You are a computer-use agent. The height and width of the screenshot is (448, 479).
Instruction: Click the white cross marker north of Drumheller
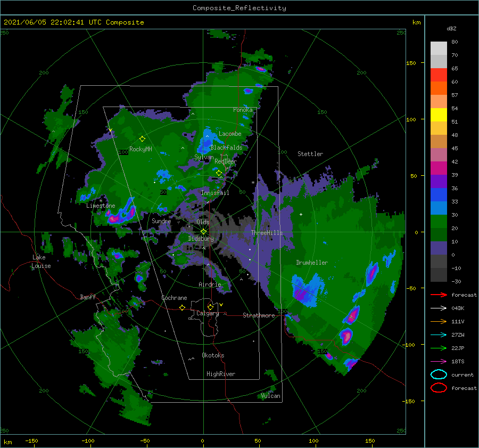click(x=301, y=214)
